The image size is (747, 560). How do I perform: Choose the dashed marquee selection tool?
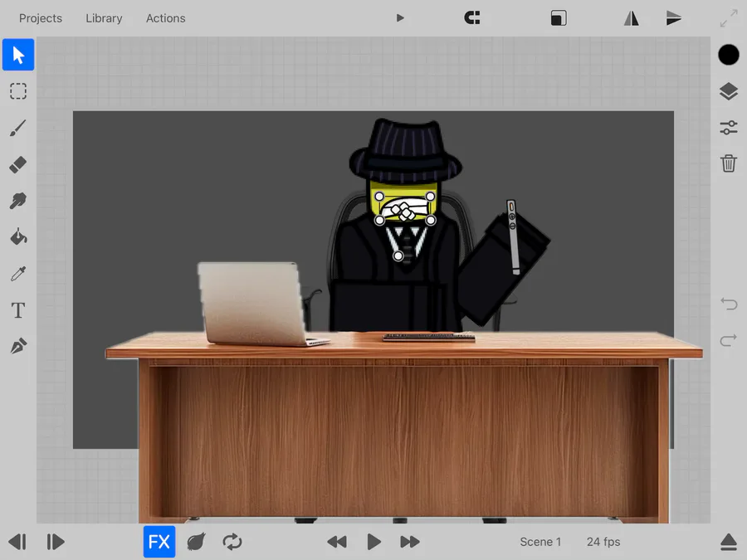pyautogui.click(x=18, y=91)
